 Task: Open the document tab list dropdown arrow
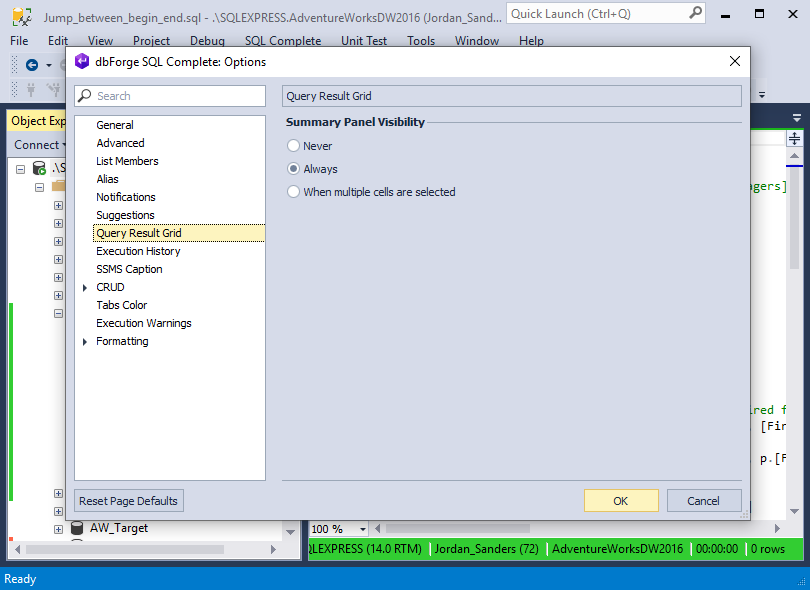point(797,118)
